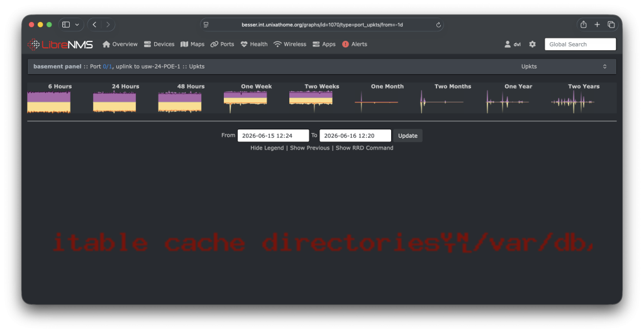Open the Alerts menu
The image size is (644, 333).
coord(355,44)
